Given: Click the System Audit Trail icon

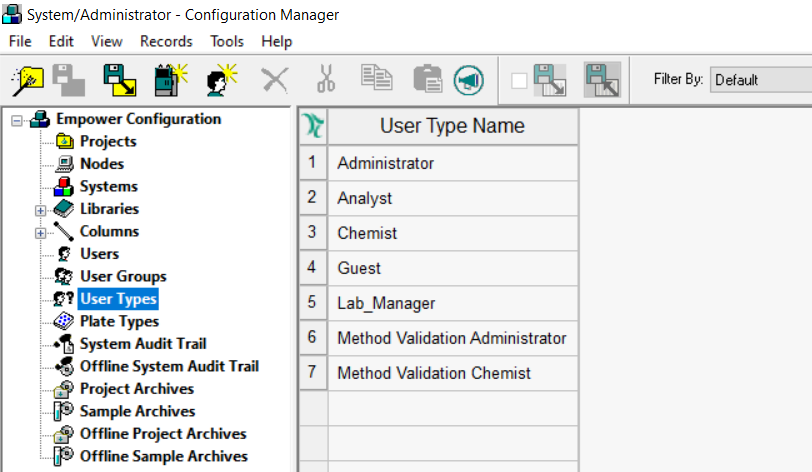Looking at the screenshot, I should click(x=64, y=344).
